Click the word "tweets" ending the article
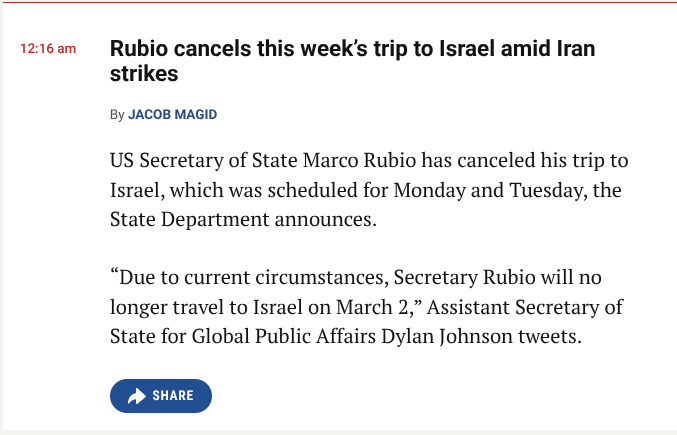 548,335
